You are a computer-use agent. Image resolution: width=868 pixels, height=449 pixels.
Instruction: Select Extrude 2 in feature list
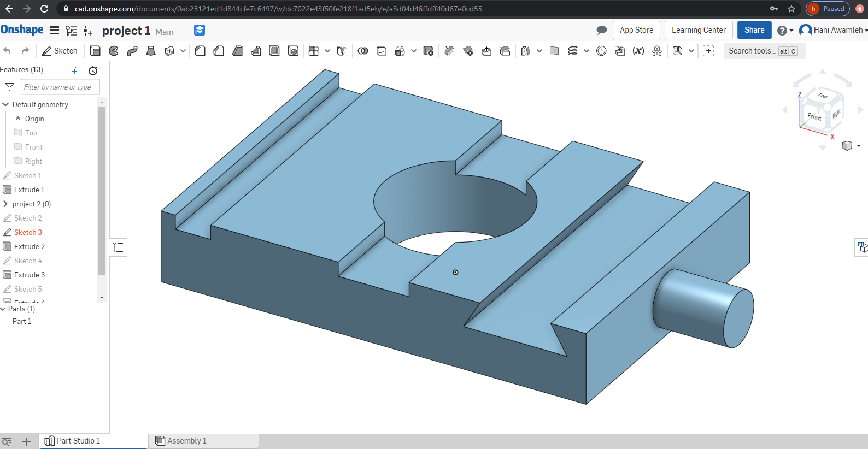coord(30,246)
